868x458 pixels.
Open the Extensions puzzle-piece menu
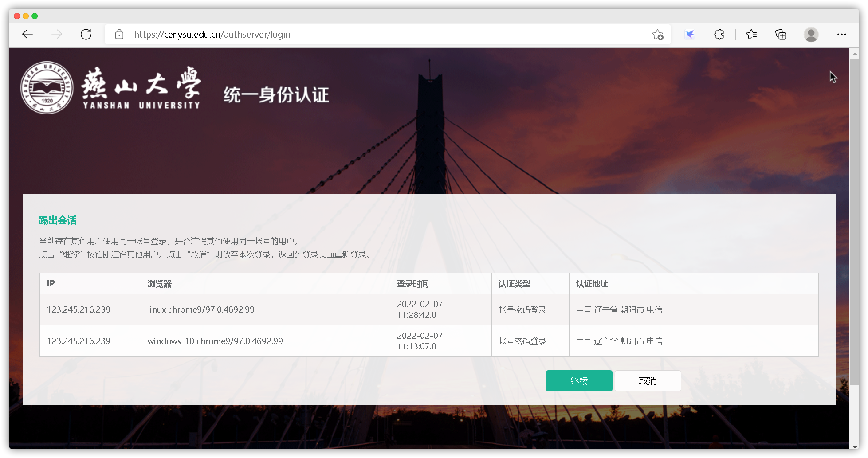[719, 34]
